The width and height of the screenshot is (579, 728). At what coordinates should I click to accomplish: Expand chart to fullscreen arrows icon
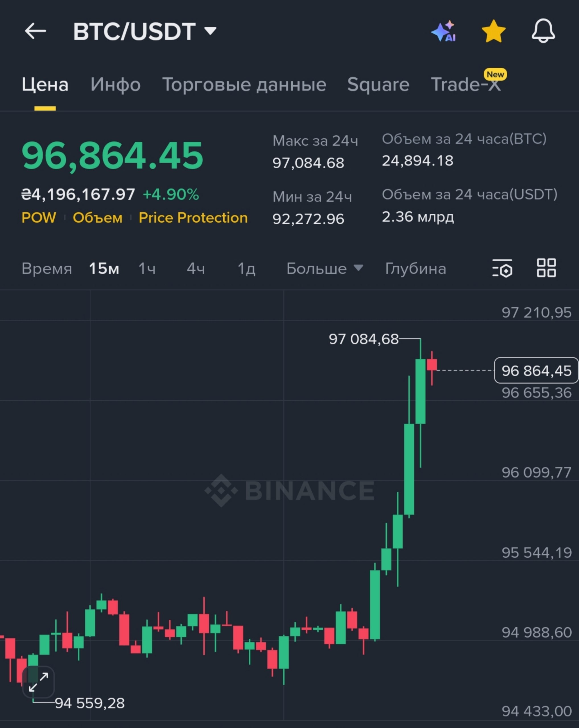(38, 682)
